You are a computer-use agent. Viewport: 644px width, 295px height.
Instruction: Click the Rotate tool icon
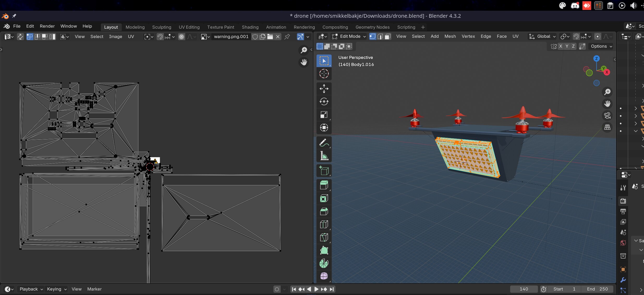(x=324, y=101)
